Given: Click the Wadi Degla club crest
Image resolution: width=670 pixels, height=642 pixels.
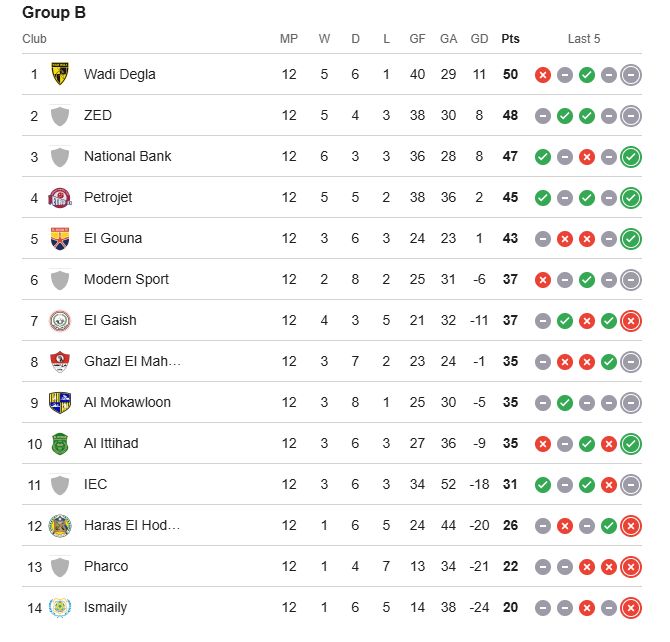Looking at the screenshot, I should click(x=60, y=74).
